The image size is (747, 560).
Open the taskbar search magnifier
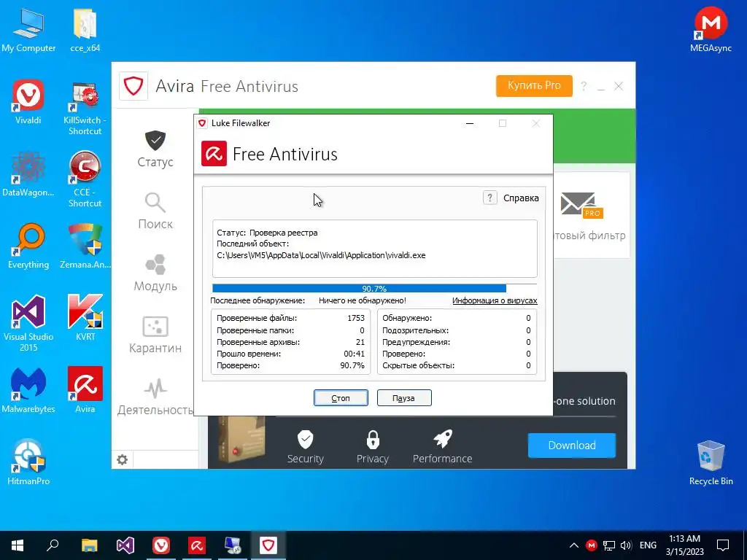[53, 545]
